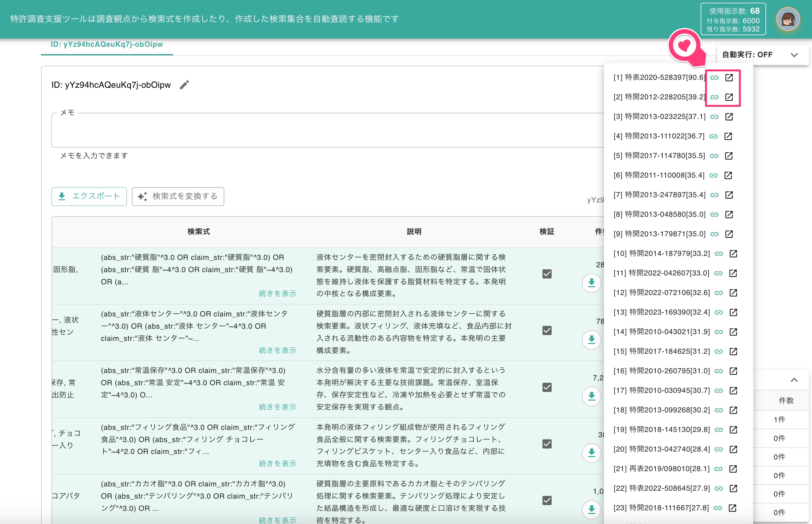Open 特開2013-111022 externally
This screenshot has width=812, height=524.
[x=728, y=136]
